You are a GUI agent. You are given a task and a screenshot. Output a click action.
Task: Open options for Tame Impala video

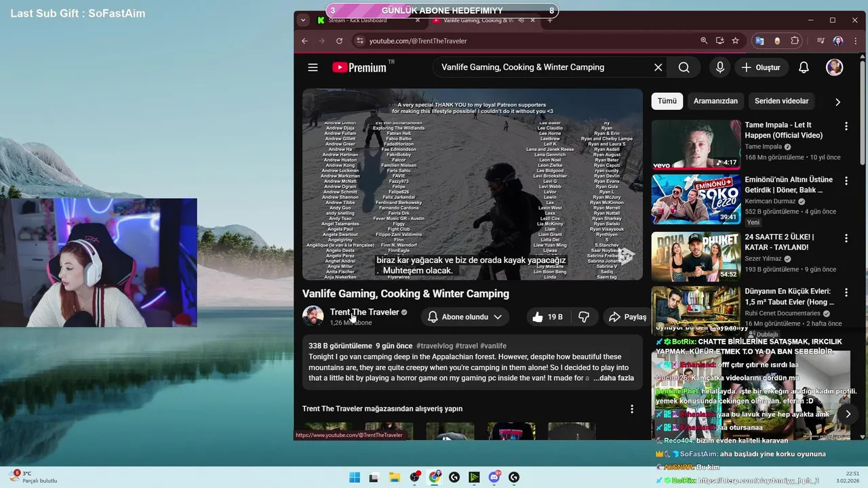(846, 126)
